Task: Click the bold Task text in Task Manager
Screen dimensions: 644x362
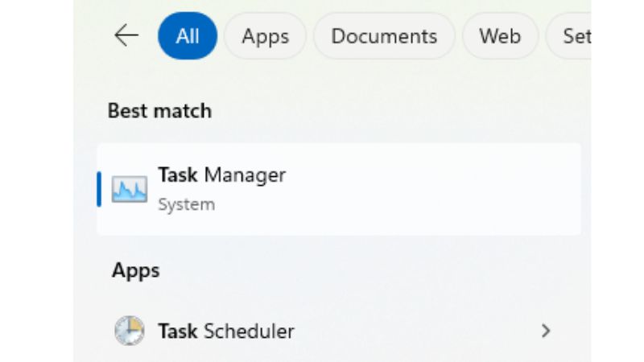Action: pos(177,175)
